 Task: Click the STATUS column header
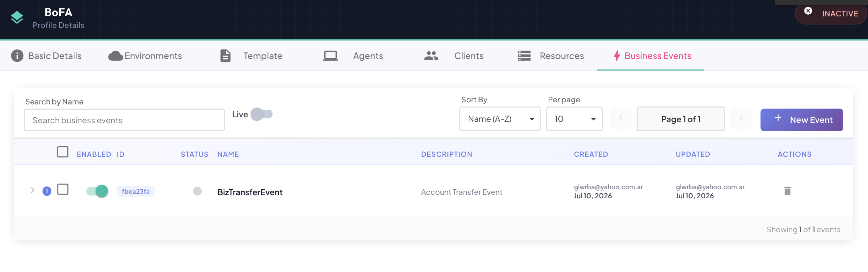click(x=194, y=154)
